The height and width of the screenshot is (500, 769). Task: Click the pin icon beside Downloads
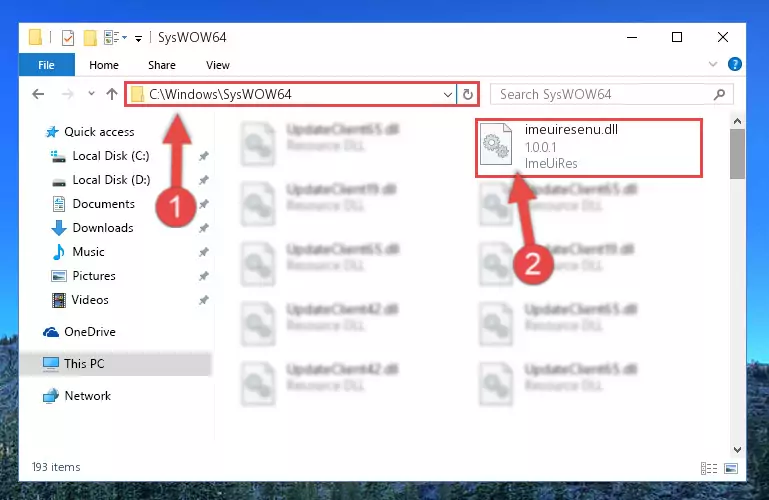coord(204,228)
